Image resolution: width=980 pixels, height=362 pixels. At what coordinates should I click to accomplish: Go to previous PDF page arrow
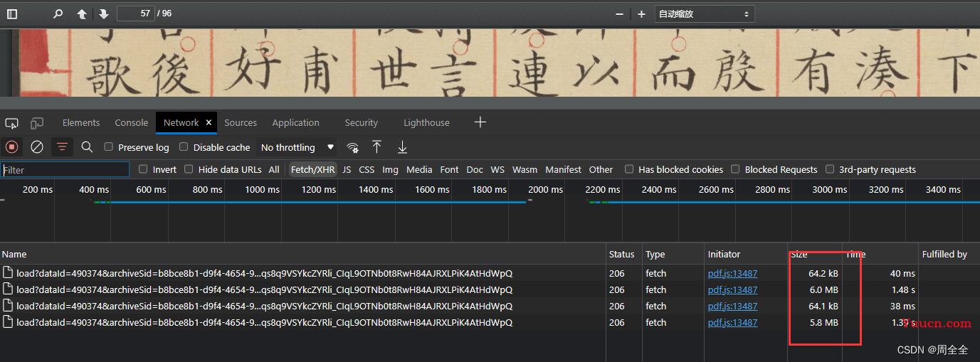click(x=82, y=14)
